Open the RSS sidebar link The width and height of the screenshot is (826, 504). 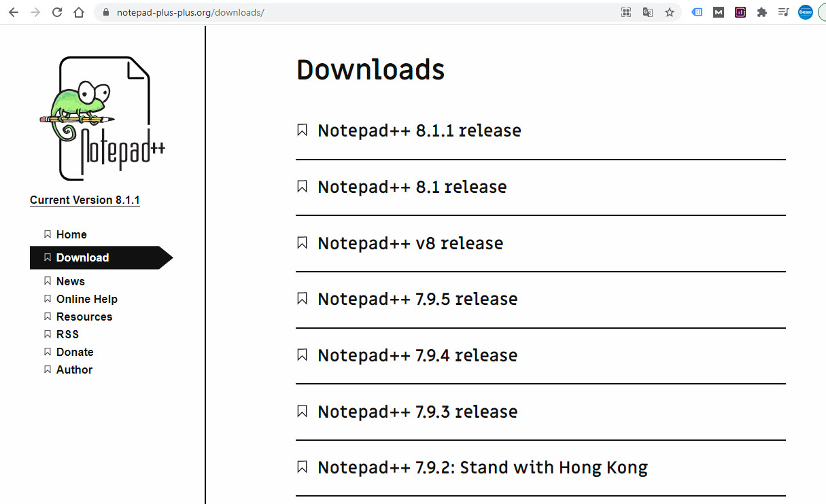pyautogui.click(x=67, y=334)
